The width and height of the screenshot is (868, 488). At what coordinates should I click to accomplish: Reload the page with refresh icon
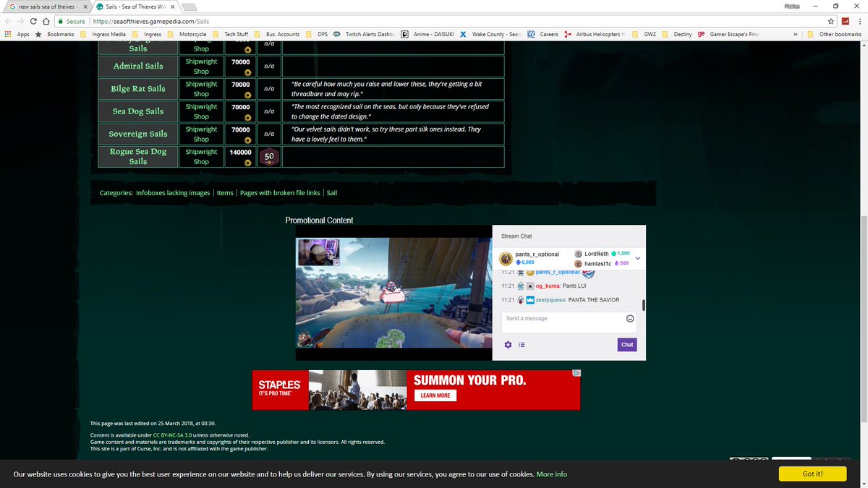pos(34,21)
